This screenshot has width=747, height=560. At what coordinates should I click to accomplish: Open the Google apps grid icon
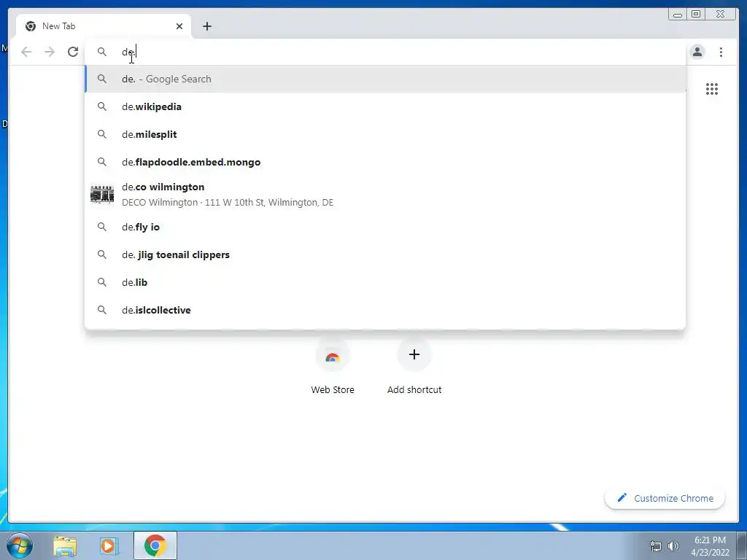(712, 89)
